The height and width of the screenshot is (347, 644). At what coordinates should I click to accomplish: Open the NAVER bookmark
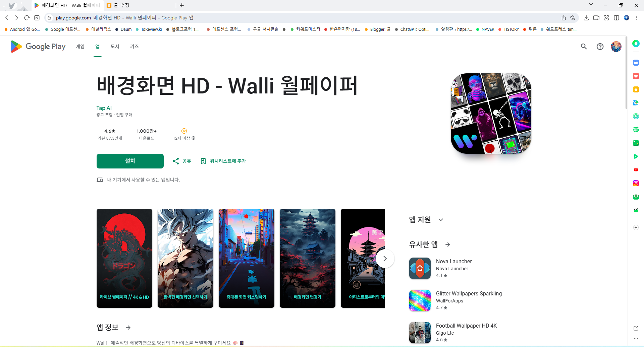coord(485,29)
